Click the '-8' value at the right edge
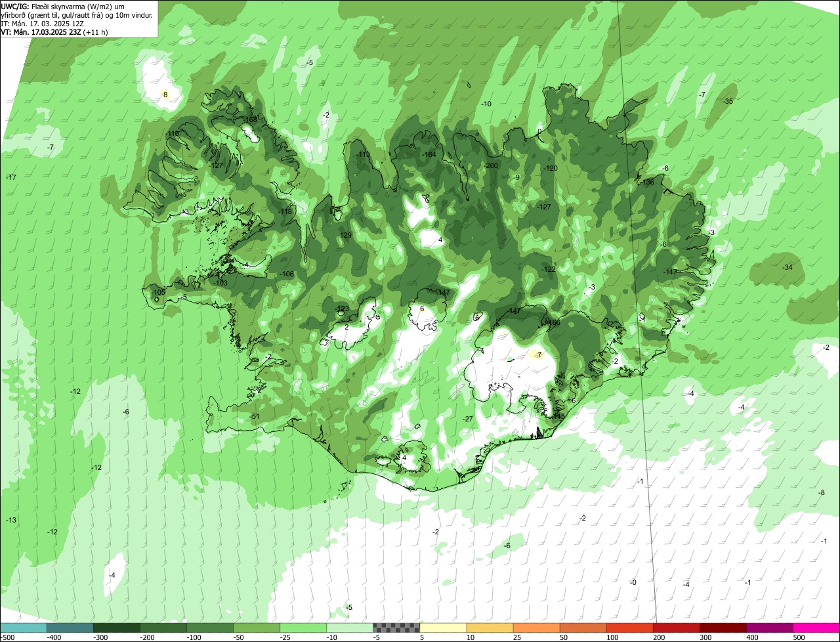 [822, 492]
